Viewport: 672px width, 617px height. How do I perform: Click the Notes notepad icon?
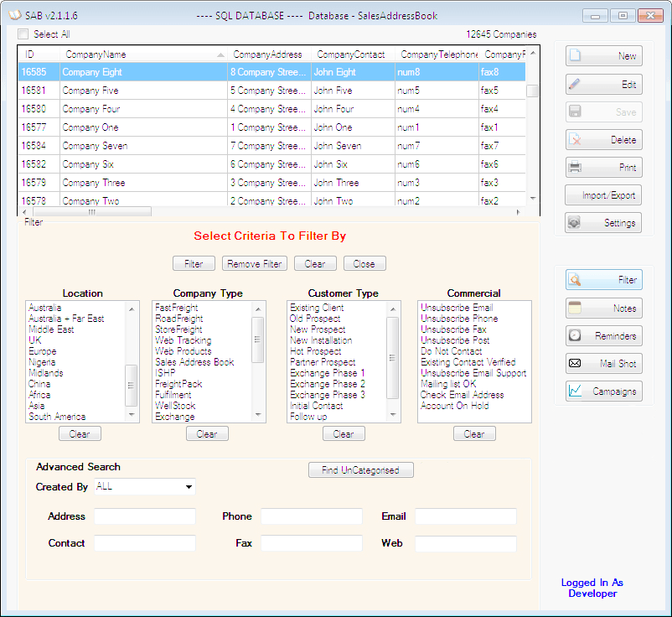tap(575, 308)
